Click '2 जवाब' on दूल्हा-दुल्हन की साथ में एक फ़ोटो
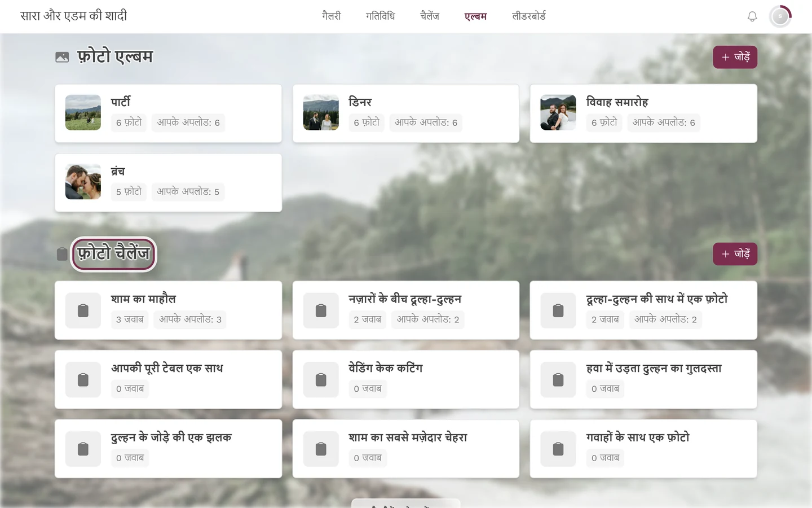 605,319
